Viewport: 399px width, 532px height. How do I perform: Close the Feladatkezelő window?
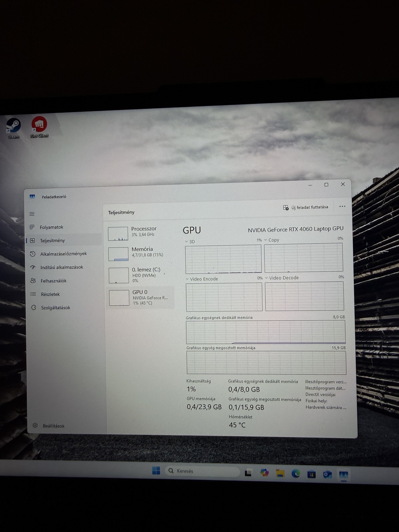[x=343, y=184]
